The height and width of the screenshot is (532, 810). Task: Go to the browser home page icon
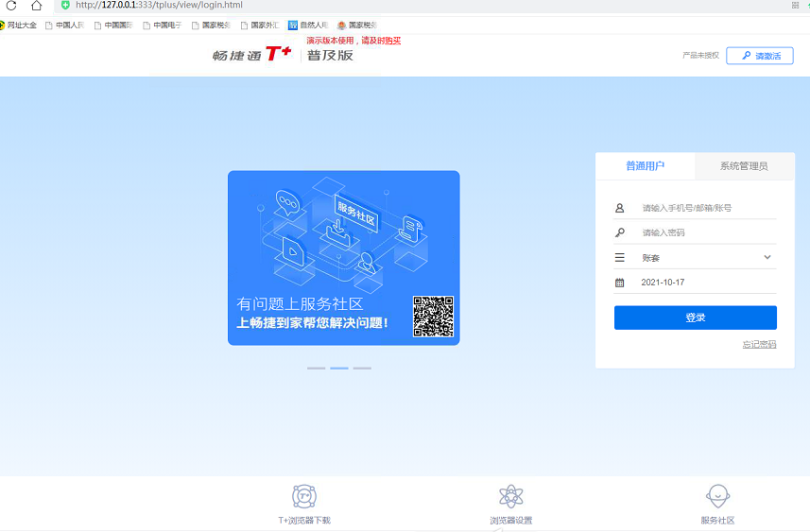[36, 6]
